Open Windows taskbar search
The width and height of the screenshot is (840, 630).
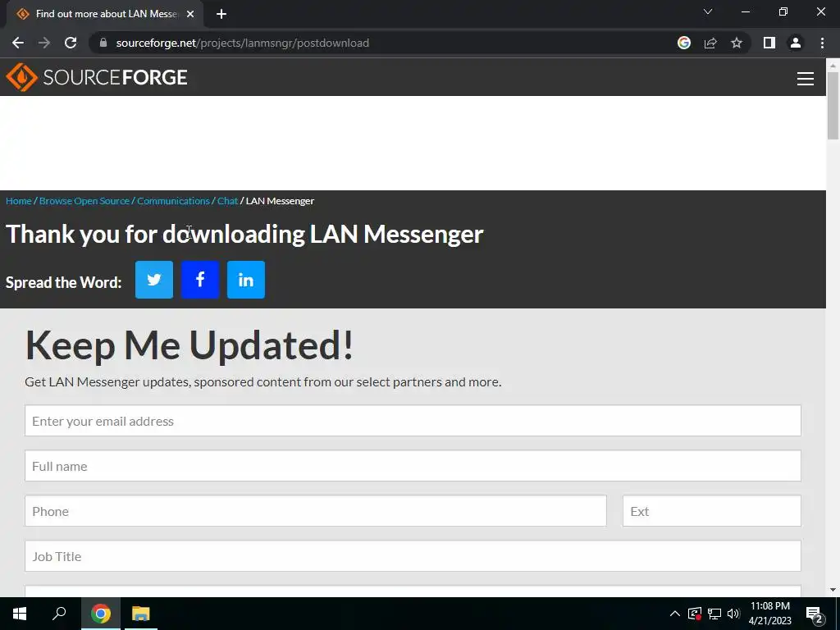point(59,614)
